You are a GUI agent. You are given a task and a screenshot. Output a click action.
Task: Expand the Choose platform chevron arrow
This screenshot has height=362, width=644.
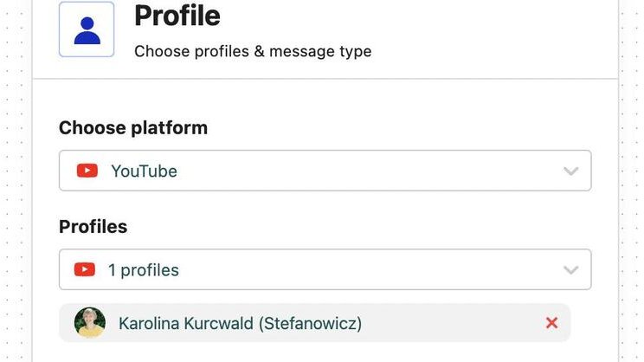pos(570,171)
